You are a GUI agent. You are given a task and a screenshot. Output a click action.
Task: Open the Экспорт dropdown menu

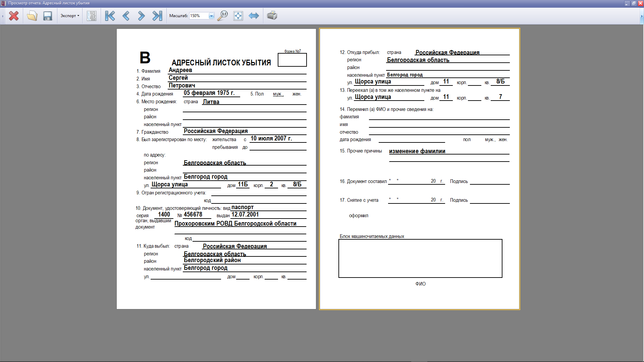[70, 16]
